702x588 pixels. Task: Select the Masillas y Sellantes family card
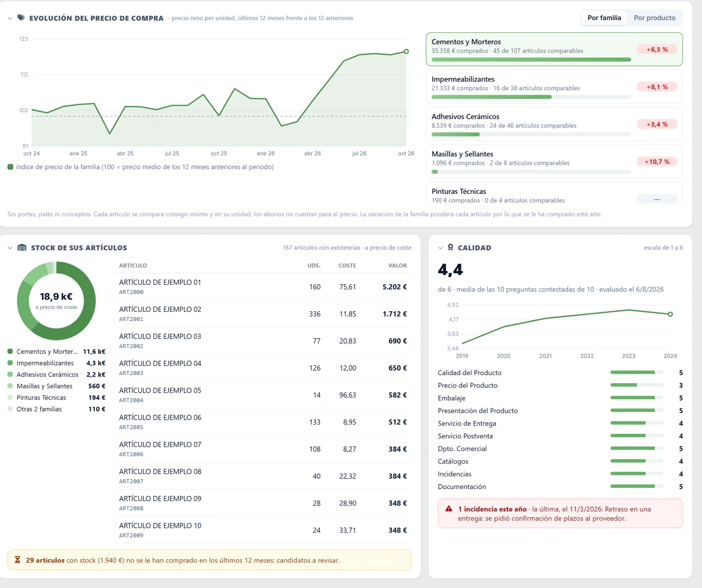[x=554, y=161]
